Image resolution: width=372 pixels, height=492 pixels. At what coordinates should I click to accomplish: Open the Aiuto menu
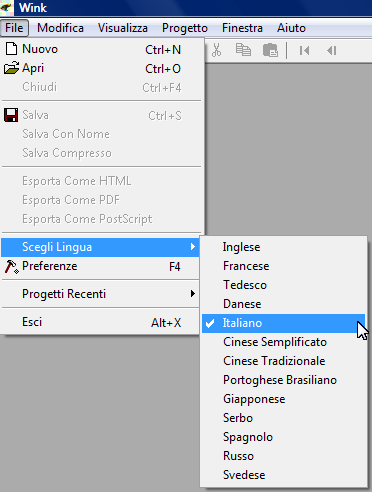tap(291, 28)
